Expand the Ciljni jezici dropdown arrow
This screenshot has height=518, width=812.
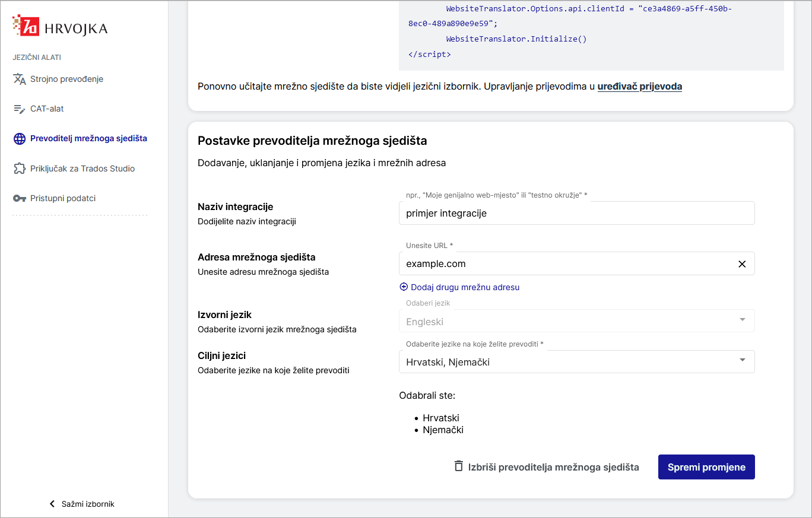coord(742,360)
